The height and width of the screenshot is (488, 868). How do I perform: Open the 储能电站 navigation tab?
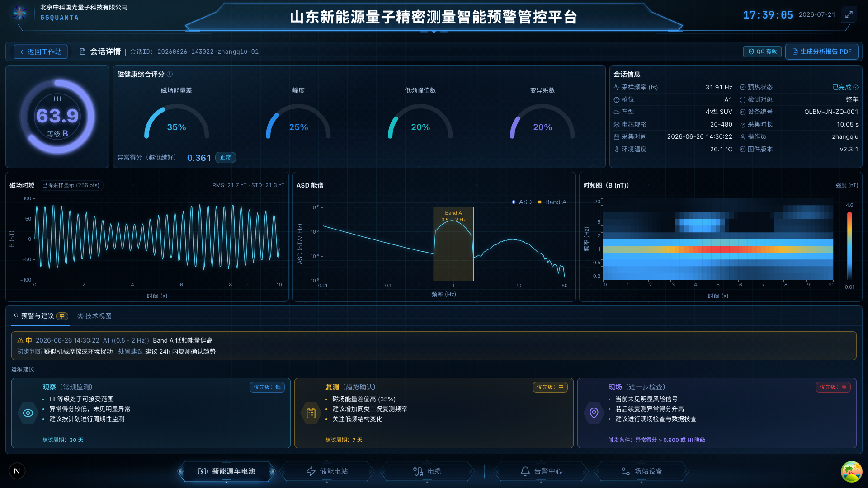click(327, 471)
